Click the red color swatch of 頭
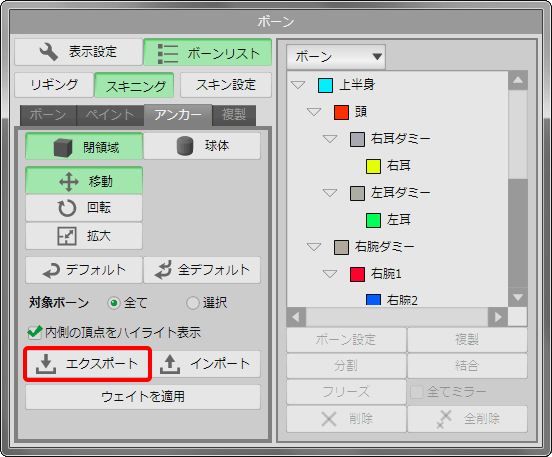The width and height of the screenshot is (552, 457). 341,112
